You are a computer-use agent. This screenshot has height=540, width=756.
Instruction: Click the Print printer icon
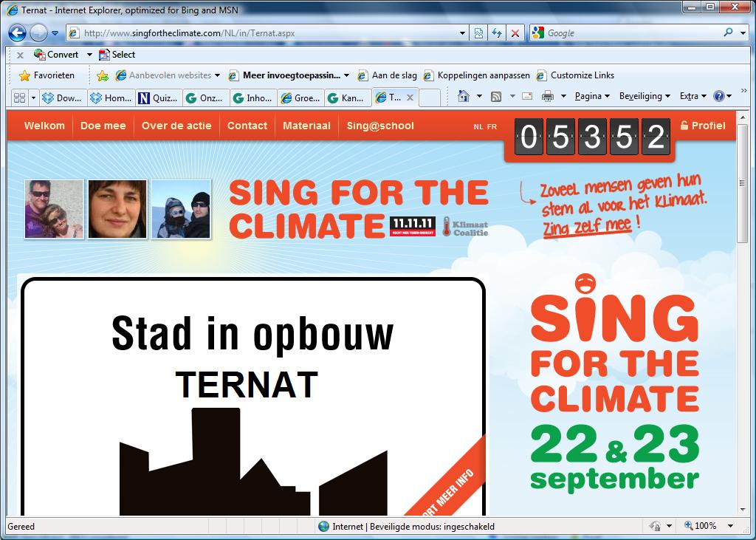[548, 97]
